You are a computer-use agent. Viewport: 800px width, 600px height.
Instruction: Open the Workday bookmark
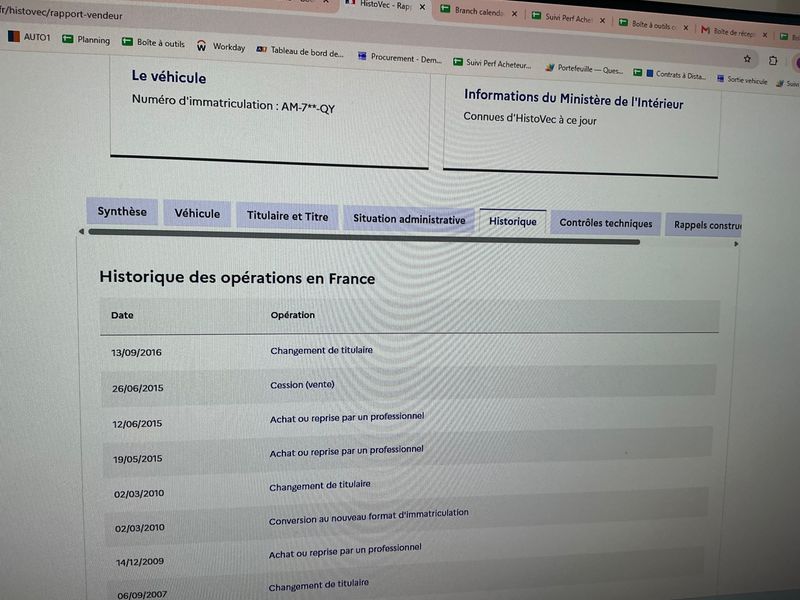(x=221, y=46)
